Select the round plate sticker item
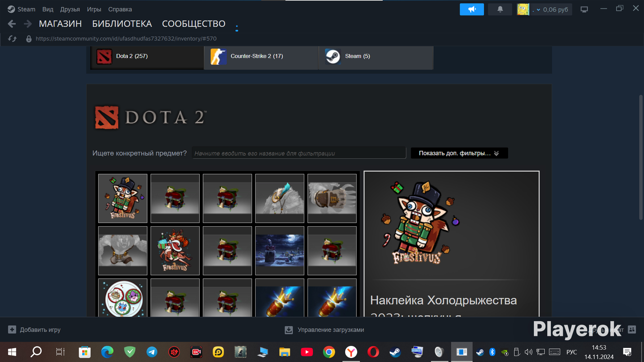 123,298
